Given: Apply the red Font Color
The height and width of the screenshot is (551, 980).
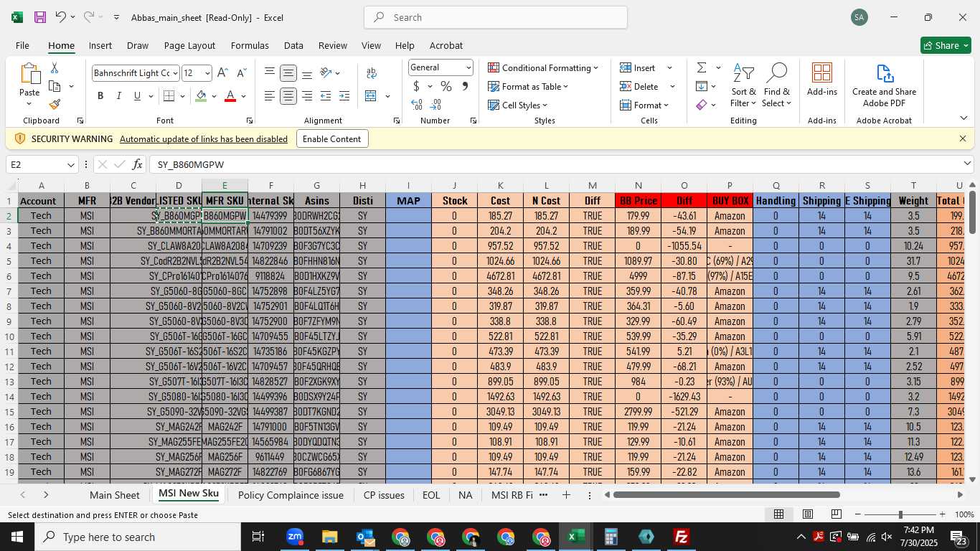Looking at the screenshot, I should coord(230,96).
